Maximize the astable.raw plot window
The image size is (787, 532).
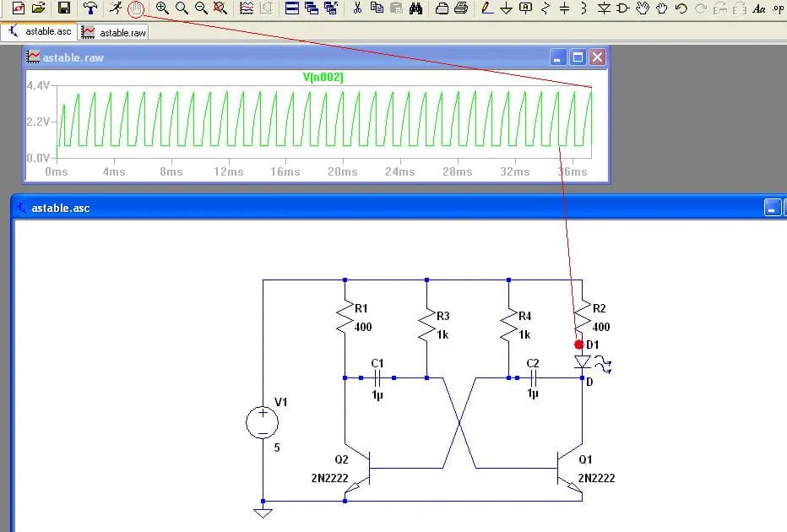click(x=578, y=57)
